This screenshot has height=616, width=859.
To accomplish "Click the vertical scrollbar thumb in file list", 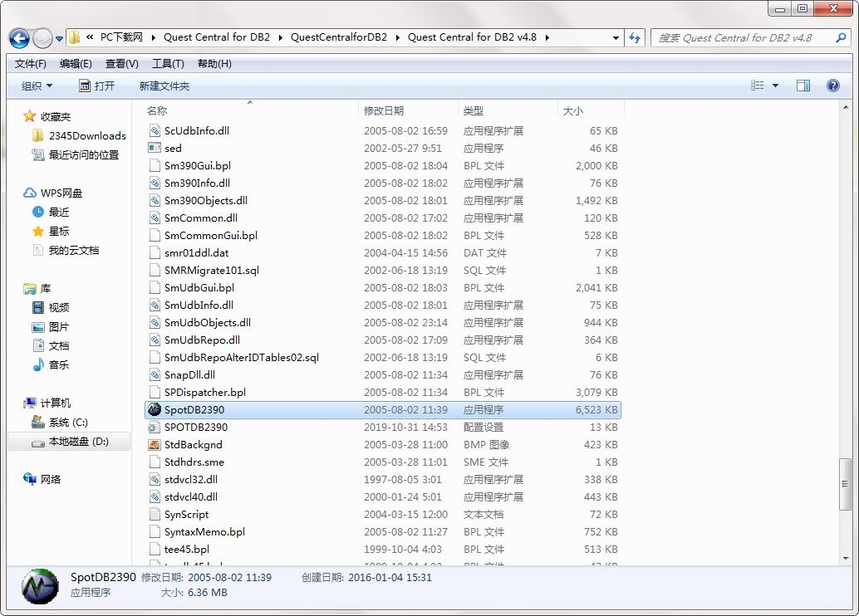I will (x=845, y=484).
